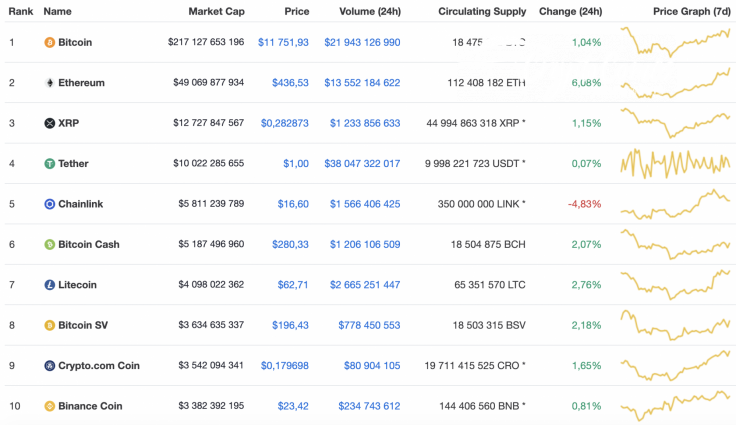Click Litecoin price $62,71

coord(293,285)
